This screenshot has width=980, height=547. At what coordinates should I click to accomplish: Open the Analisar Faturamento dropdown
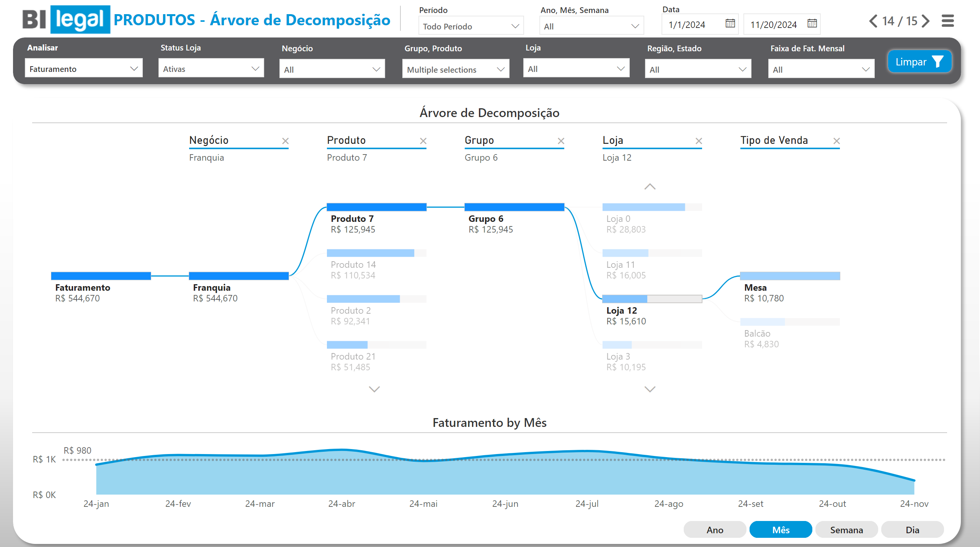click(83, 69)
